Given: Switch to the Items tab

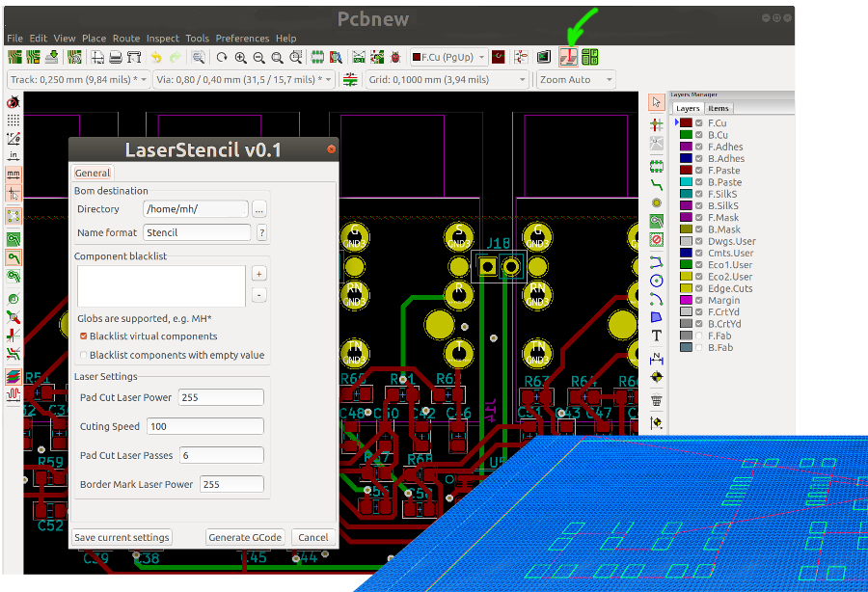Looking at the screenshot, I should pos(719,108).
